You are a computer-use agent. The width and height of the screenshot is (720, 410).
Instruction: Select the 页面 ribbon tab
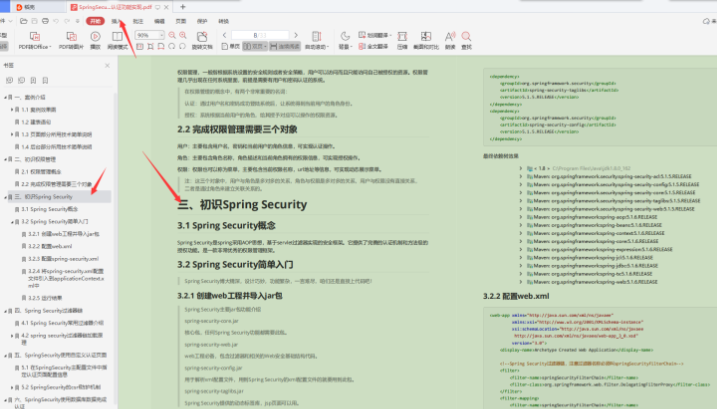point(180,21)
